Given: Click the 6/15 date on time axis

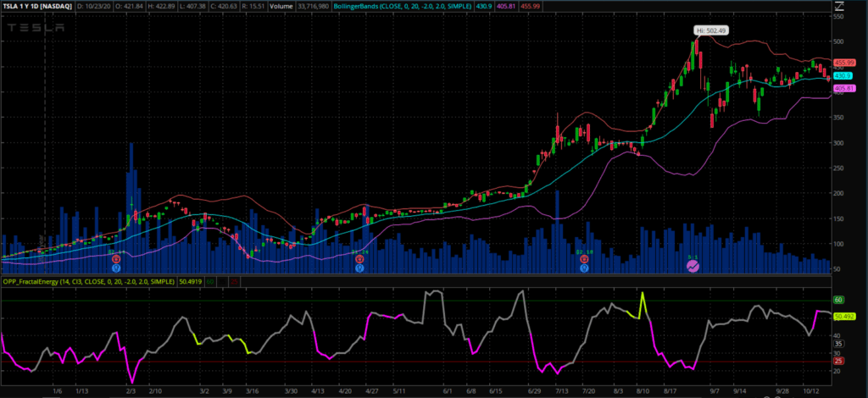Looking at the screenshot, I should click(496, 391).
